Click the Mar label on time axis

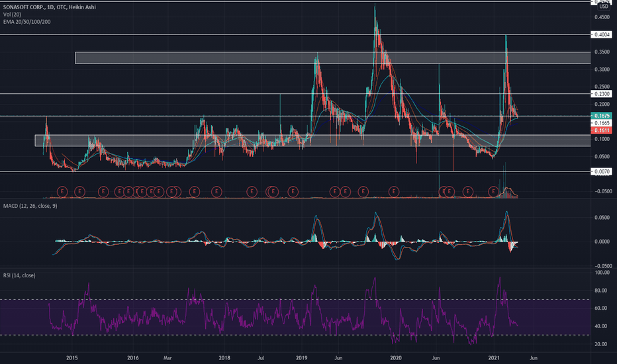coord(167,357)
